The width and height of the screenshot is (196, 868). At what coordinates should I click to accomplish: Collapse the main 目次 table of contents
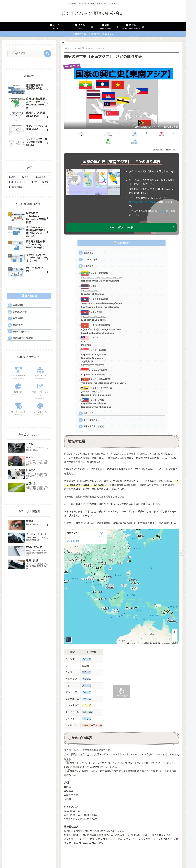122,243
